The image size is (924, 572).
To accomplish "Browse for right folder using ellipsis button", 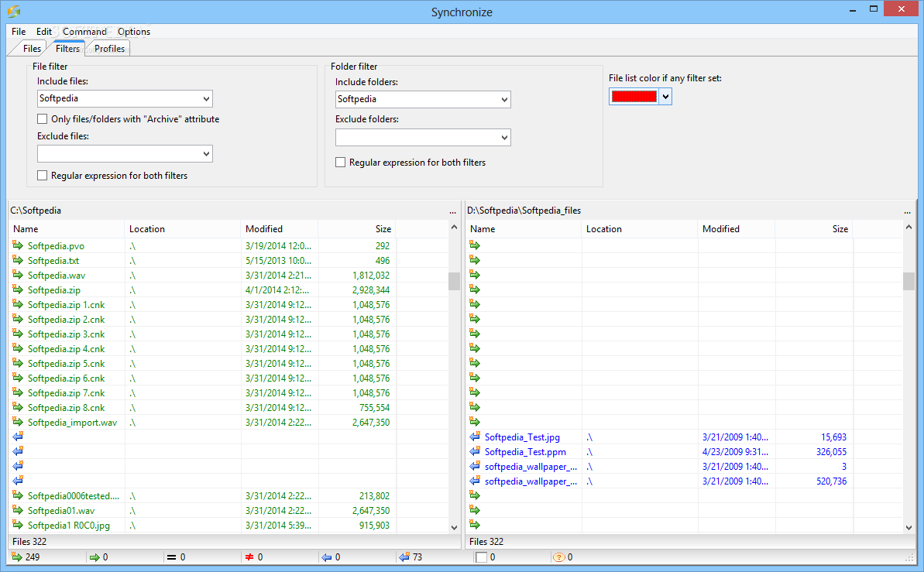I will coord(908,211).
